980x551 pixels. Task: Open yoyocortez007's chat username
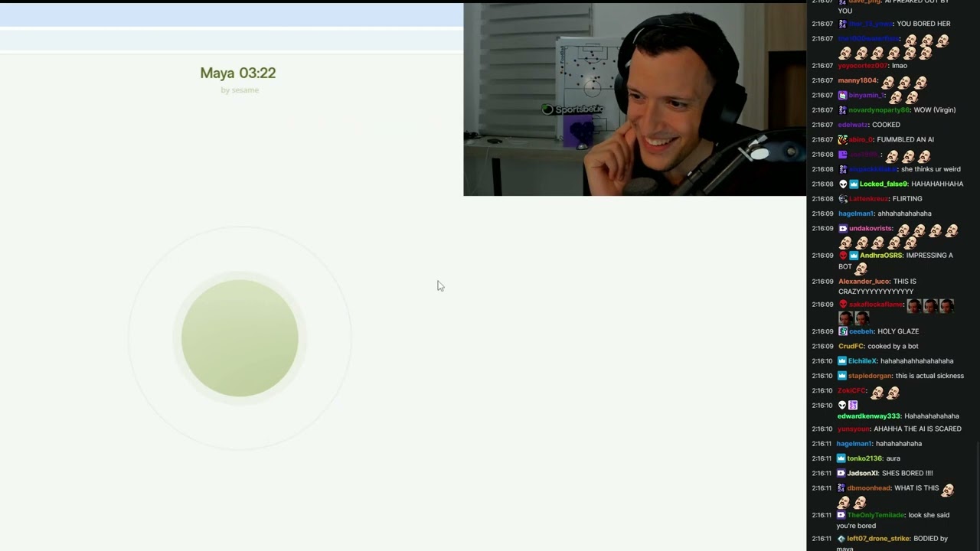click(862, 66)
